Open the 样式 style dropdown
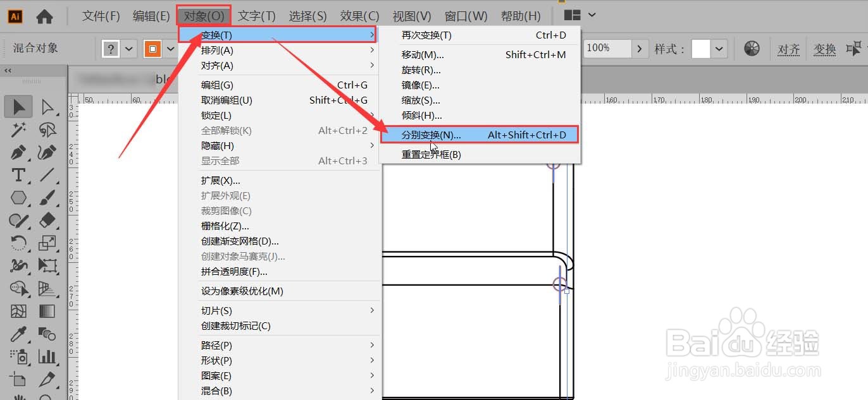The height and width of the screenshot is (400, 868). [x=721, y=48]
